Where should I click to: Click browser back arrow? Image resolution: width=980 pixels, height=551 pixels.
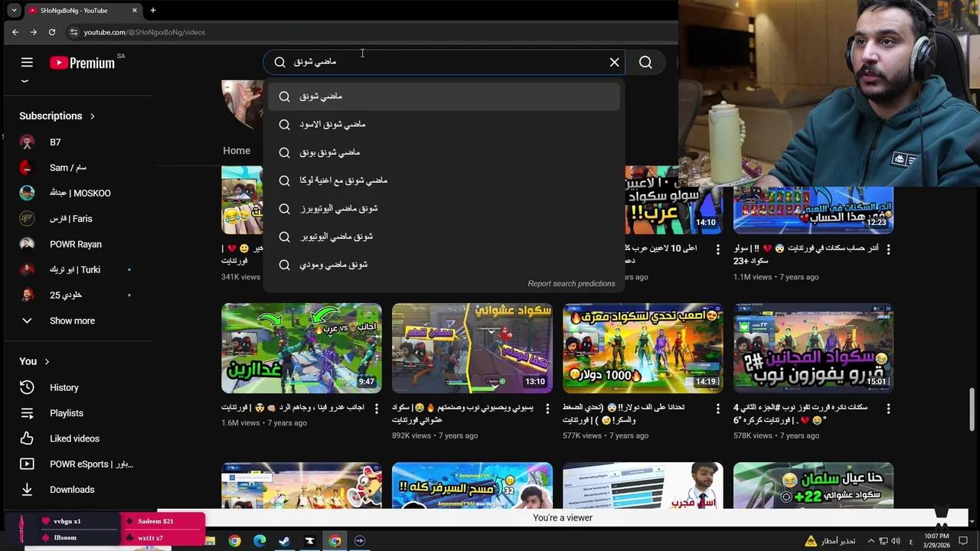(x=15, y=32)
